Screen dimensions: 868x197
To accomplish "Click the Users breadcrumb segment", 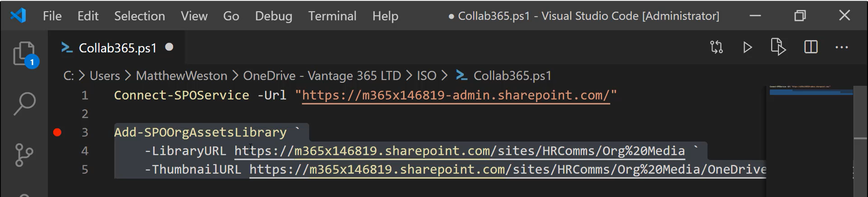I will pos(105,76).
